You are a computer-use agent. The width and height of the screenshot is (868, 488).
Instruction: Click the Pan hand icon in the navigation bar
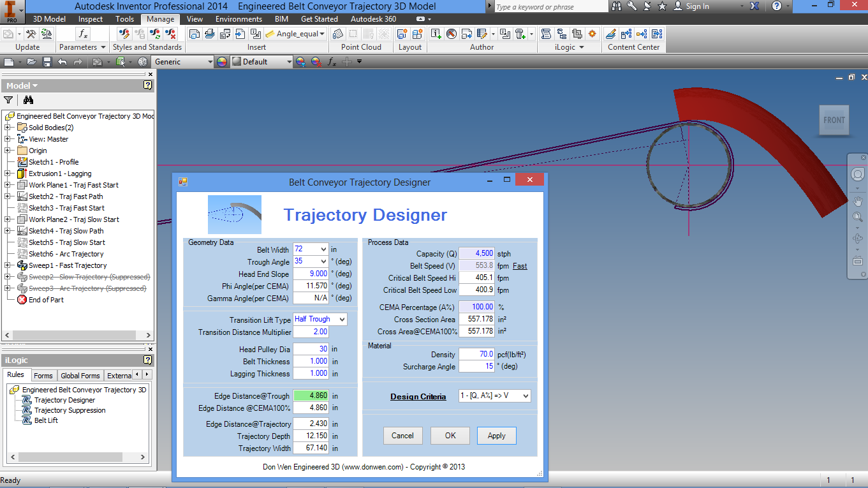tap(858, 201)
